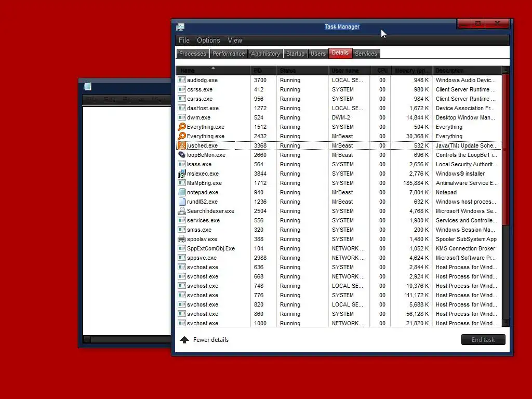The height and width of the screenshot is (399, 532).
Task: Click the smss.exe process icon
Action: point(182,229)
